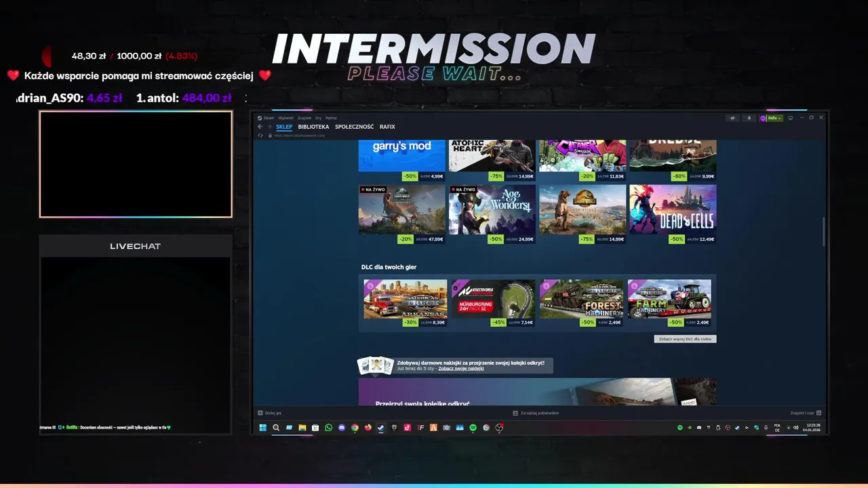The width and height of the screenshot is (868, 488).
Task: Click the -50% Garry's Mod discount price
Action: tap(424, 176)
